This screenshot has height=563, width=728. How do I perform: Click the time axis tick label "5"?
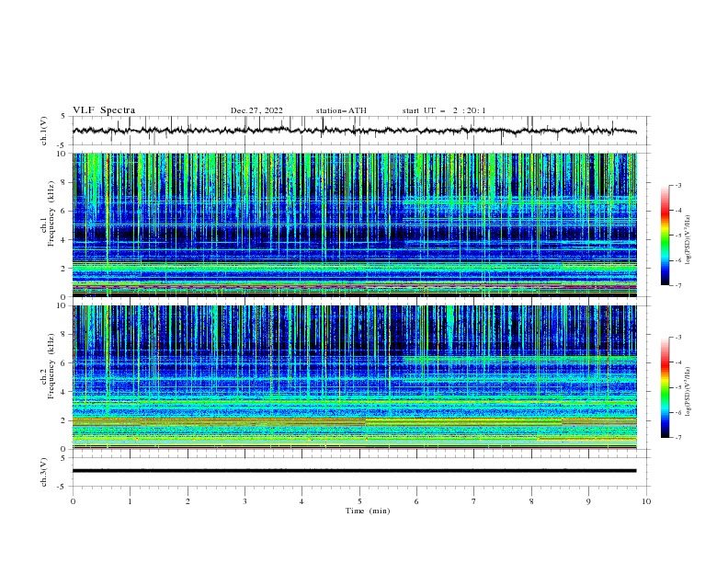pyautogui.click(x=359, y=501)
